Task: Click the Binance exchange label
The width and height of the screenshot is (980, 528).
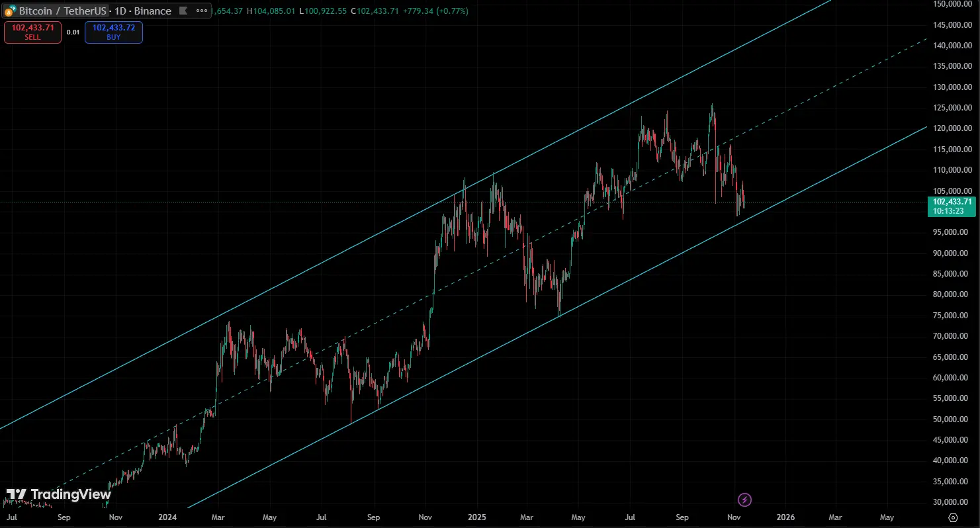Action: [x=152, y=11]
